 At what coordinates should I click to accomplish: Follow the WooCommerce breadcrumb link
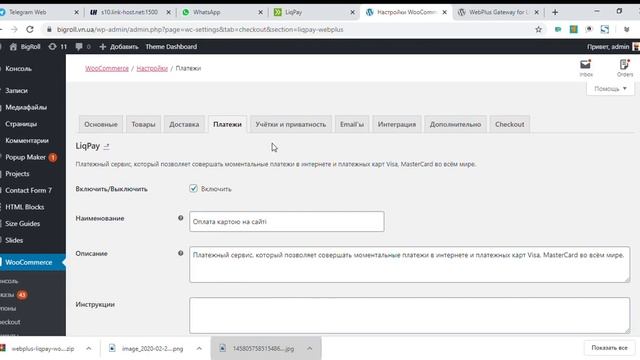107,68
